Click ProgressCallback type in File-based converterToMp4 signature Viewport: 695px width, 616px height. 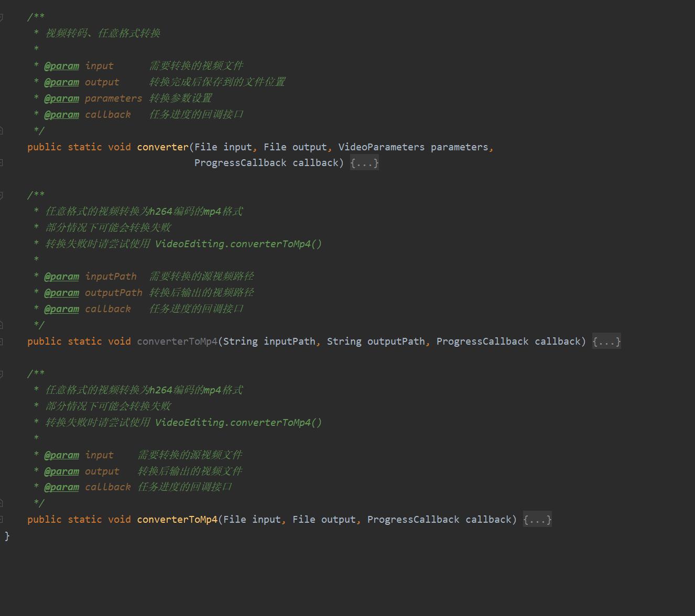click(x=414, y=520)
